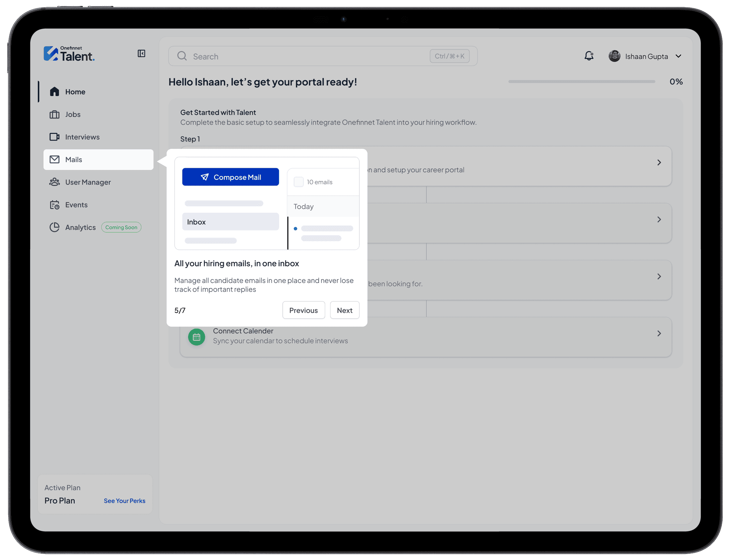Click the search magnifier icon
The image size is (731, 560).
[182, 56]
